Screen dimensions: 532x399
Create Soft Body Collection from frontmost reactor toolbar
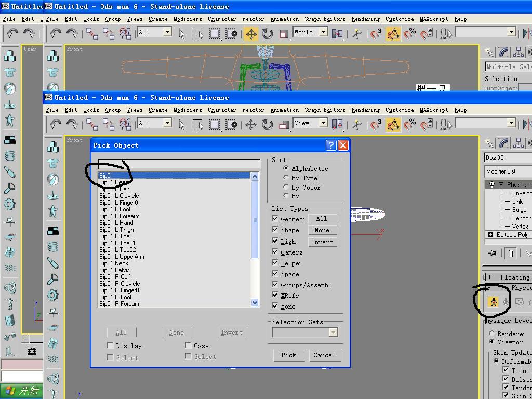pyautogui.click(x=52, y=180)
